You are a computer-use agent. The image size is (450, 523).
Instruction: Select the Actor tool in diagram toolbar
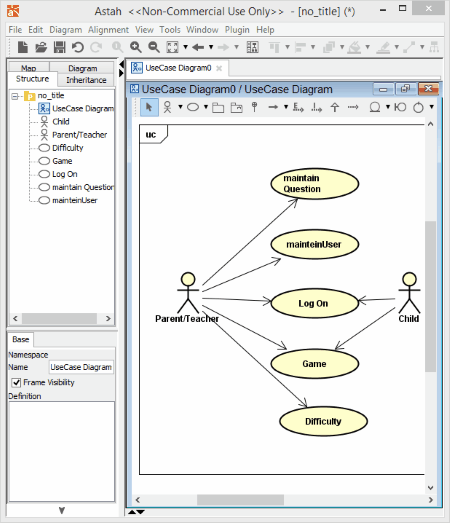pyautogui.click(x=167, y=107)
